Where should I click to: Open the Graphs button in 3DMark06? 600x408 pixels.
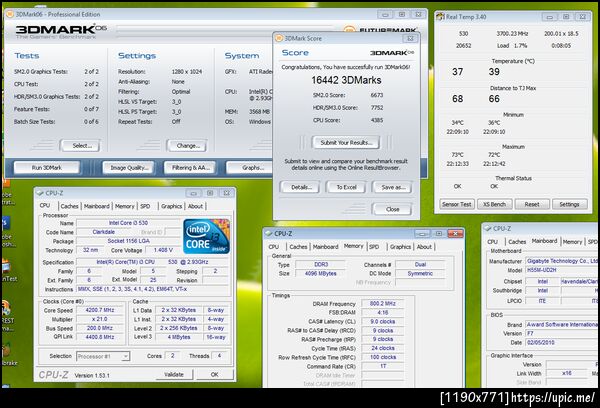(x=250, y=168)
